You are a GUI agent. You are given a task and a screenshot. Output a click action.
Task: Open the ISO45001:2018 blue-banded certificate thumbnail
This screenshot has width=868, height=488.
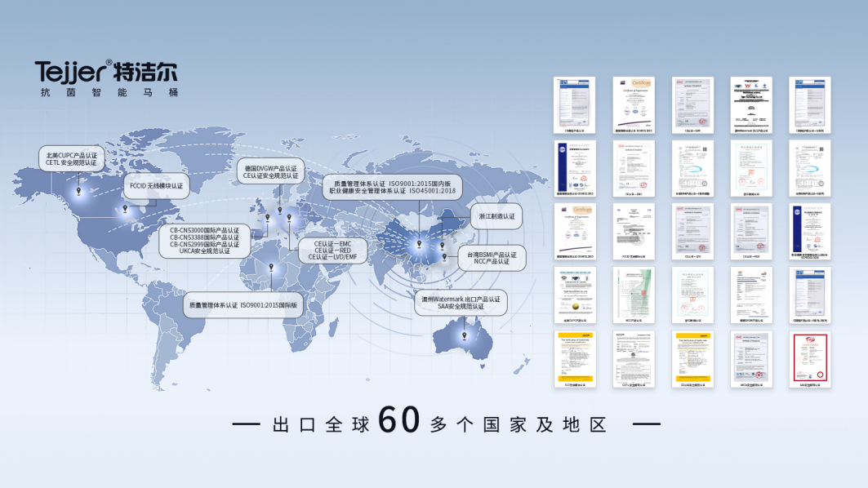[810, 232]
